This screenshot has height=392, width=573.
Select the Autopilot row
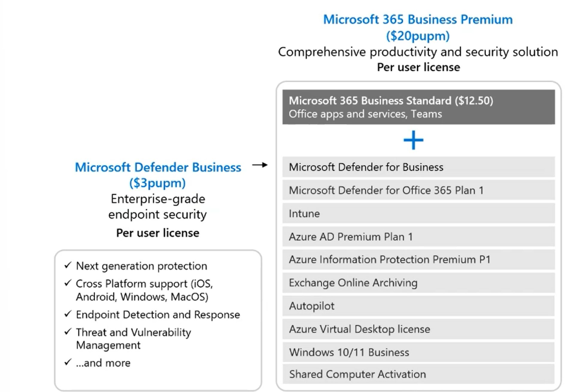[x=419, y=306]
